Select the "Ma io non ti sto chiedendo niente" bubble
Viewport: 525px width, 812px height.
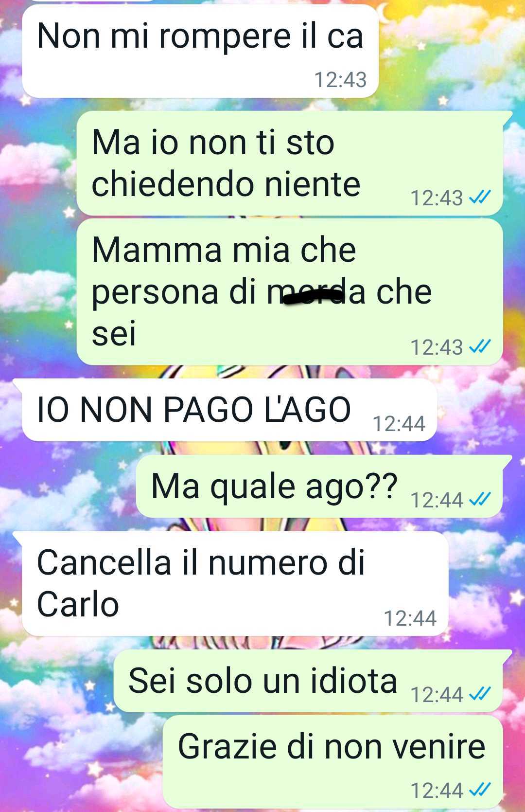point(290,163)
